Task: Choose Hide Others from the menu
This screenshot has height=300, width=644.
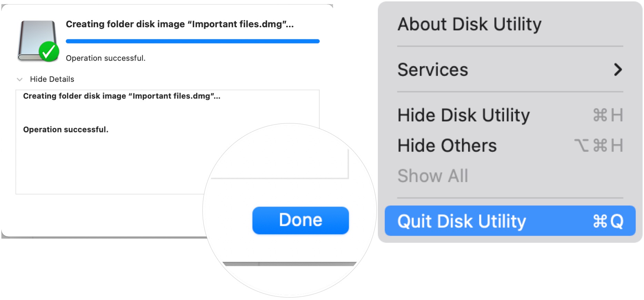Action: tap(447, 146)
